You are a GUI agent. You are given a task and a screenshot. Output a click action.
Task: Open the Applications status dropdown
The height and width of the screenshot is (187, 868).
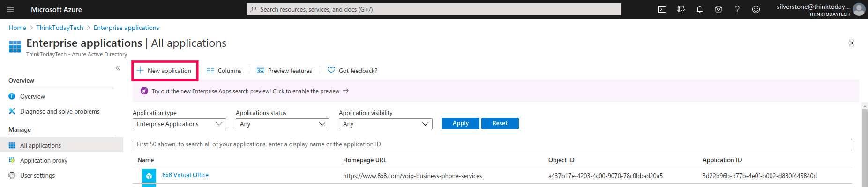[x=282, y=124]
